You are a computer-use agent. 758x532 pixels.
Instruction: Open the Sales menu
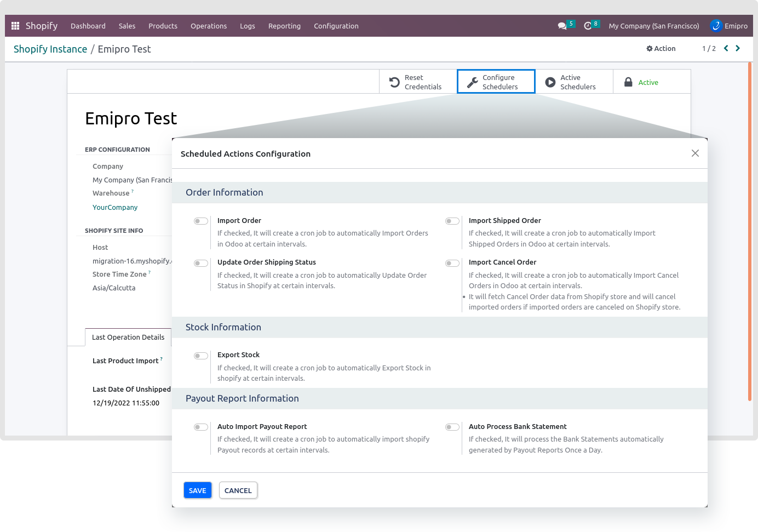[127, 26]
